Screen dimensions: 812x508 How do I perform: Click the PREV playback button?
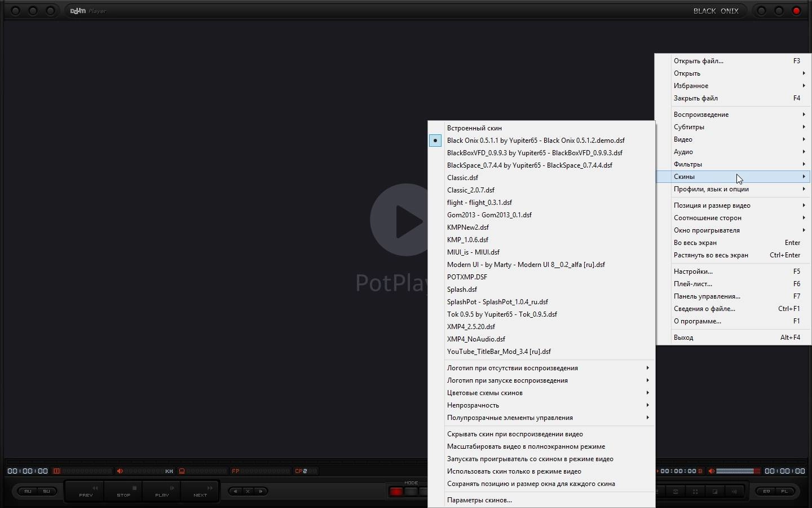point(85,491)
